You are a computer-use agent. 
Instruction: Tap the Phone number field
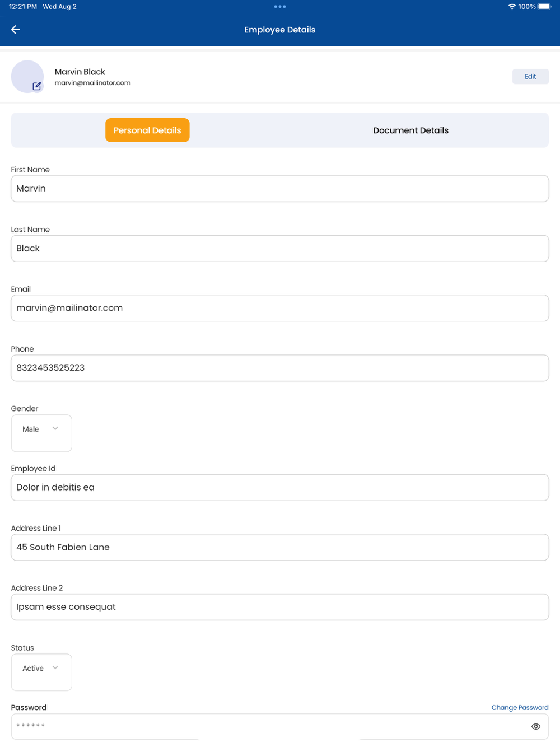[x=280, y=368]
